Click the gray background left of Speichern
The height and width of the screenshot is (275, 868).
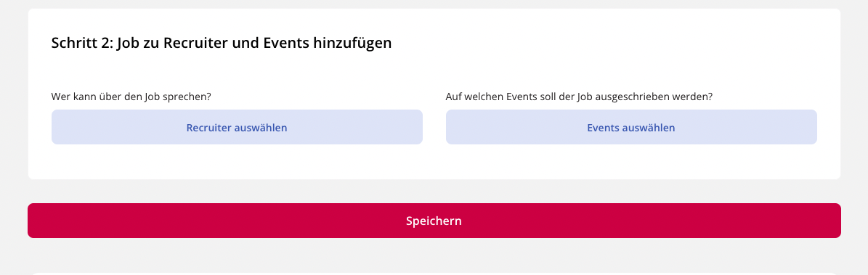click(14, 221)
